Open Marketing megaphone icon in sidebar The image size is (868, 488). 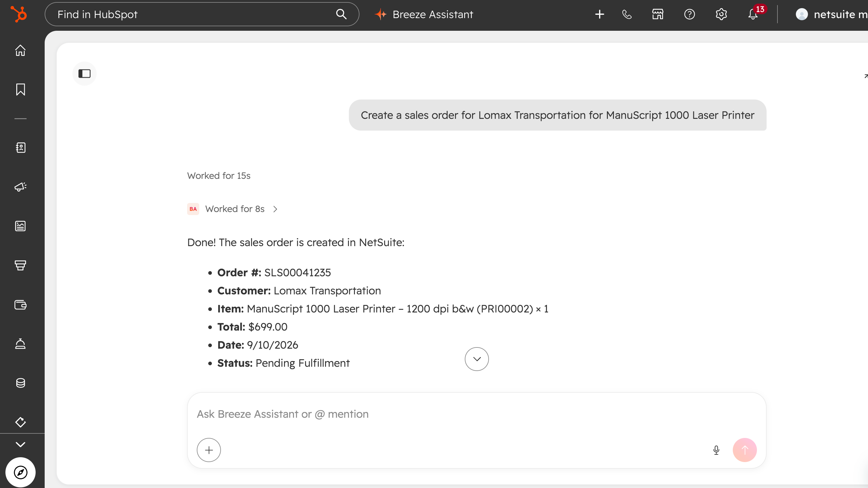point(20,187)
